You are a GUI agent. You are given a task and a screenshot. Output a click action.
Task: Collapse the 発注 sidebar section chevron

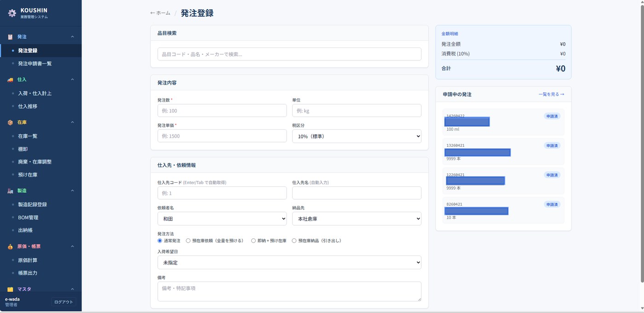tap(72, 37)
